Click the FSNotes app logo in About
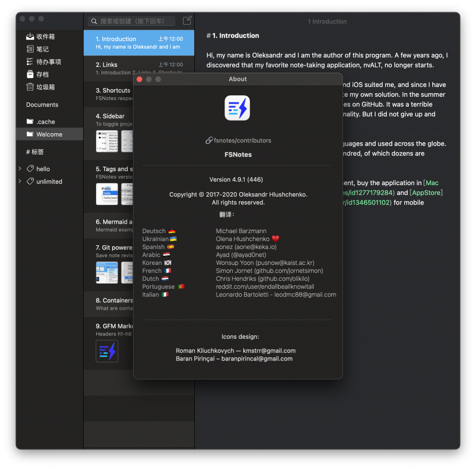 [x=238, y=108]
